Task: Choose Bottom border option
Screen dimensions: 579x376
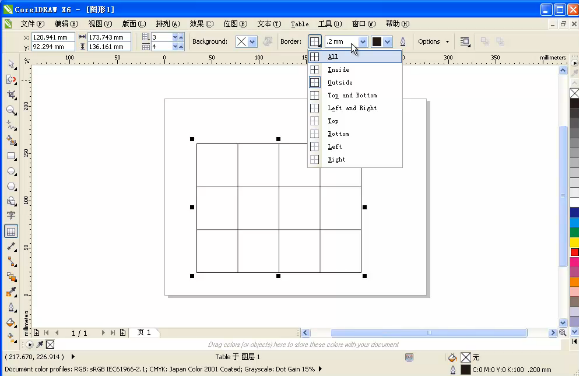Action: [355, 134]
